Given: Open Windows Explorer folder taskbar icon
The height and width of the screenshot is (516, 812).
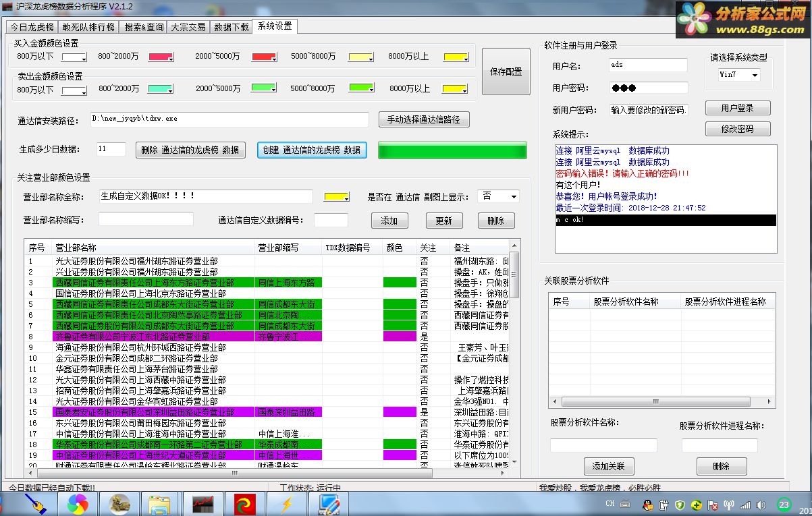Looking at the screenshot, I should pos(161,504).
